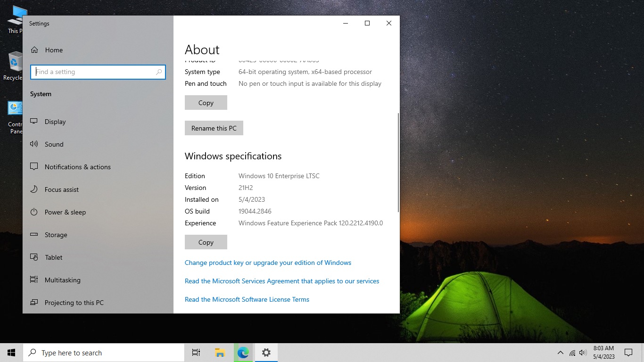Click the Sound speaker icon in sidebar

coord(34,144)
